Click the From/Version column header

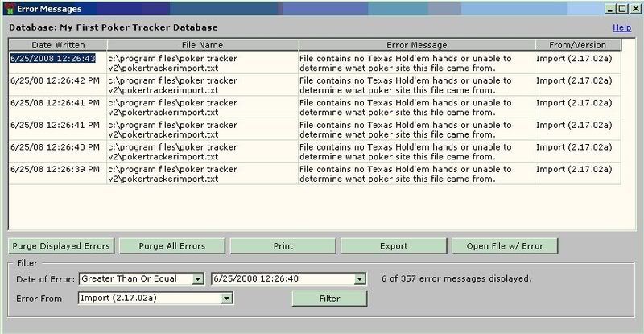(x=577, y=45)
